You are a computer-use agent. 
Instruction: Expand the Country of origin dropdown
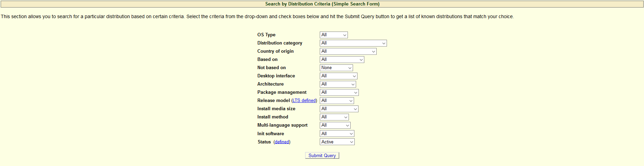coord(348,51)
